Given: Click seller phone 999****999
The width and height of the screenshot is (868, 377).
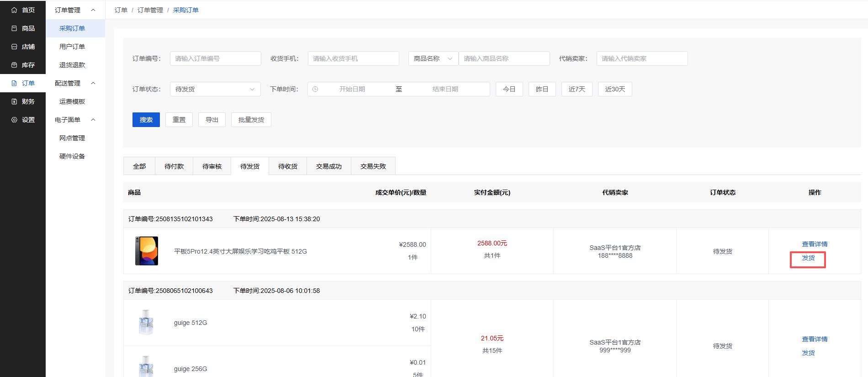Looking at the screenshot, I should (x=615, y=350).
